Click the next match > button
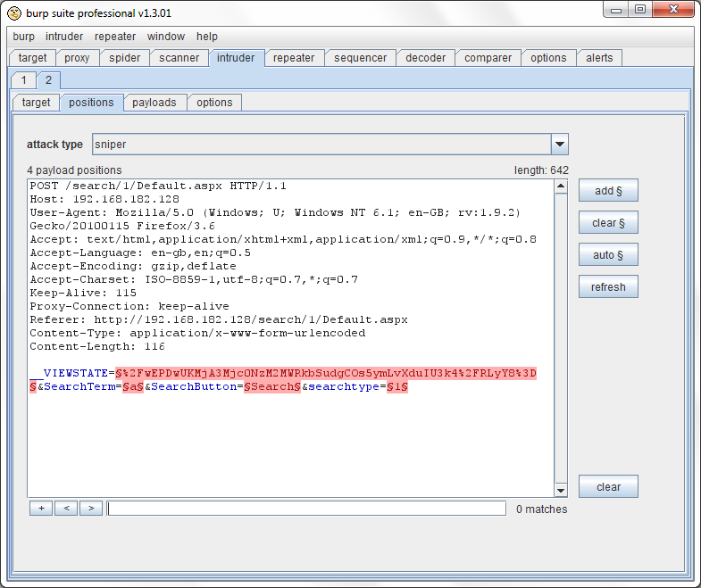This screenshot has height=588, width=701. (91, 508)
